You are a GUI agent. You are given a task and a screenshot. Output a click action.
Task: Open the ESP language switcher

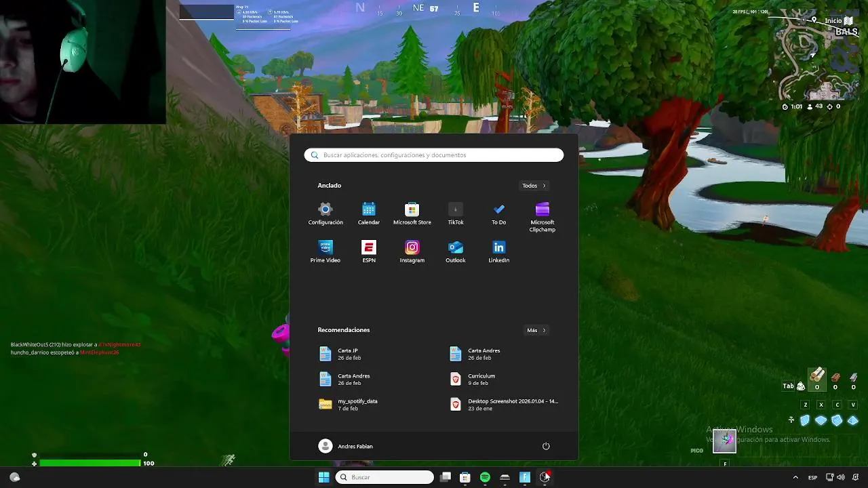pos(812,477)
